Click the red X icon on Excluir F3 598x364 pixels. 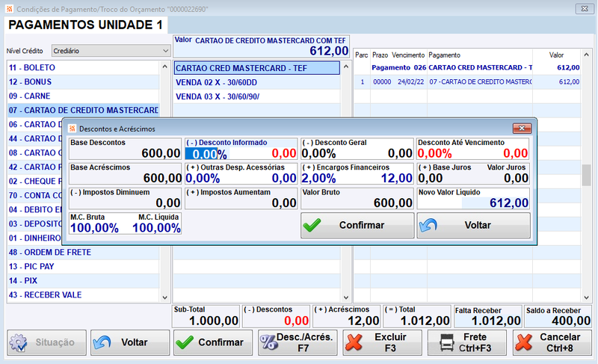click(354, 342)
